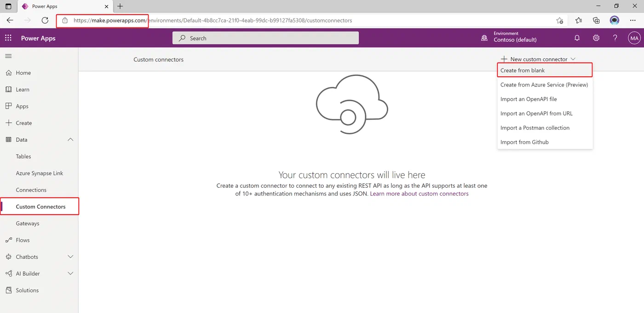This screenshot has width=644, height=313.
Task: Choose Import from Github
Action: tap(545, 142)
